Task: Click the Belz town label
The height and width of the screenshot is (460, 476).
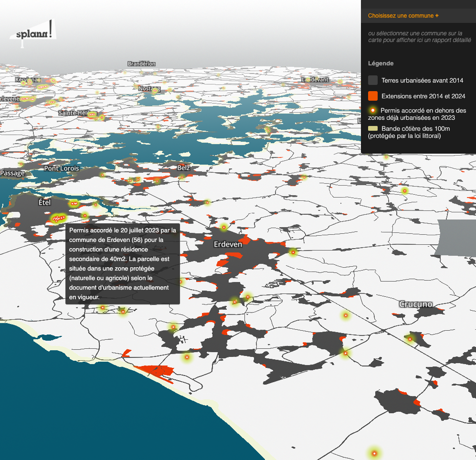Action: click(x=183, y=168)
